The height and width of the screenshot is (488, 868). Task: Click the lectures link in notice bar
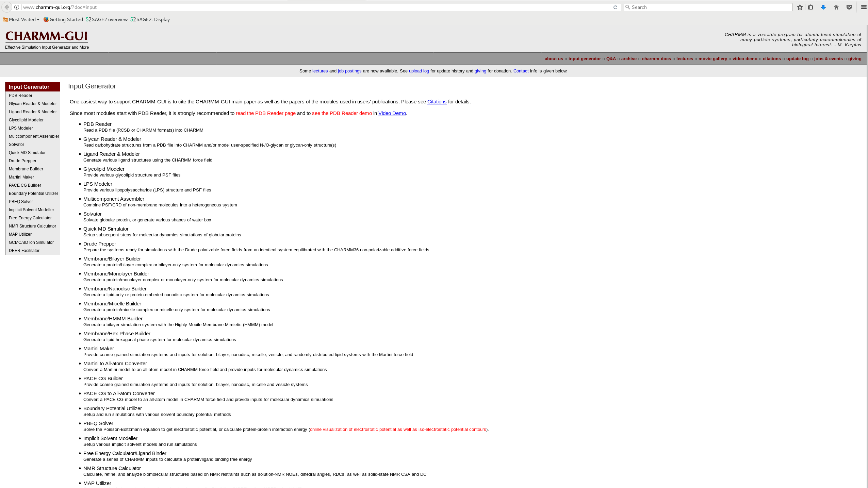320,71
